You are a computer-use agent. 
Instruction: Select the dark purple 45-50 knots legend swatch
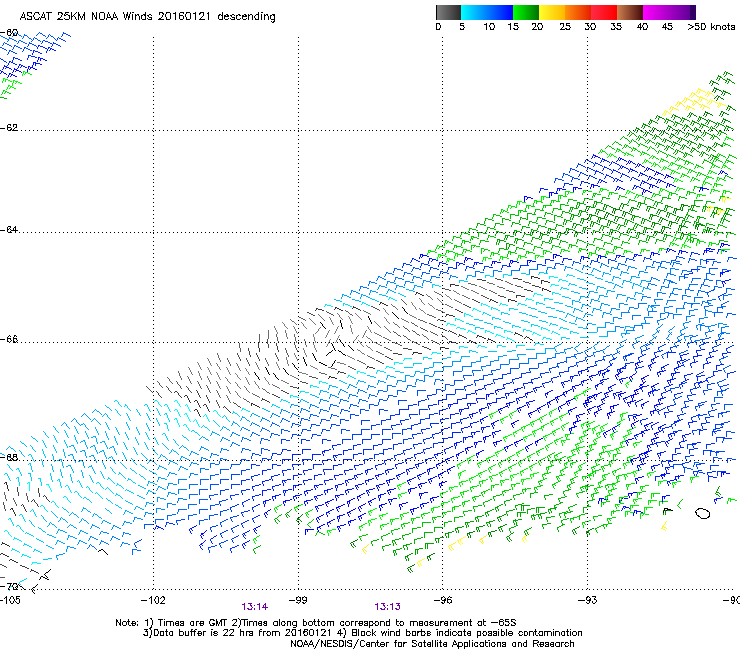[682, 12]
